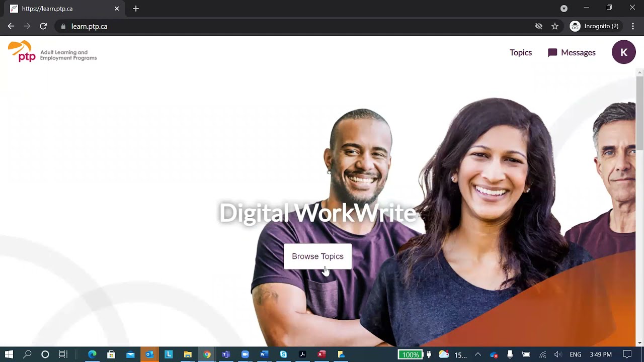Open Adobe Acrobat from the taskbar
This screenshot has width=644, height=362.
(x=302, y=354)
